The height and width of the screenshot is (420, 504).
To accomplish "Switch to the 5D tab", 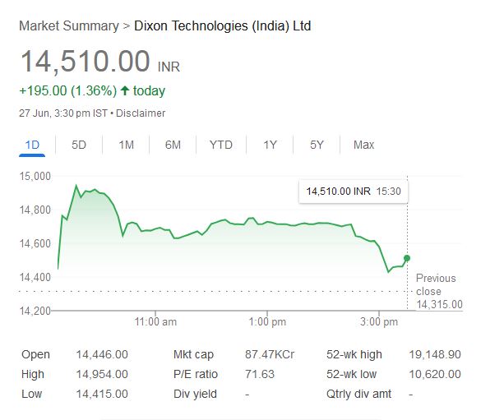I will 79,145.
